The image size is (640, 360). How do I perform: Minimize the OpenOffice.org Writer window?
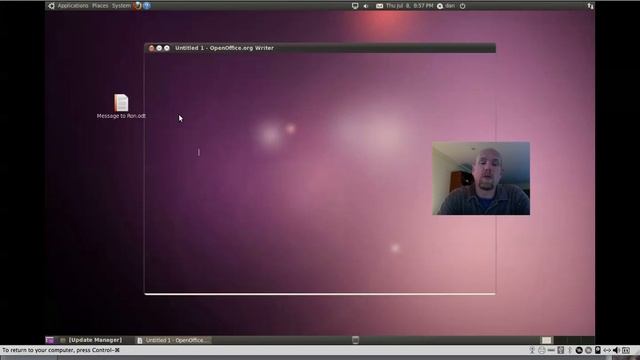[x=159, y=48]
